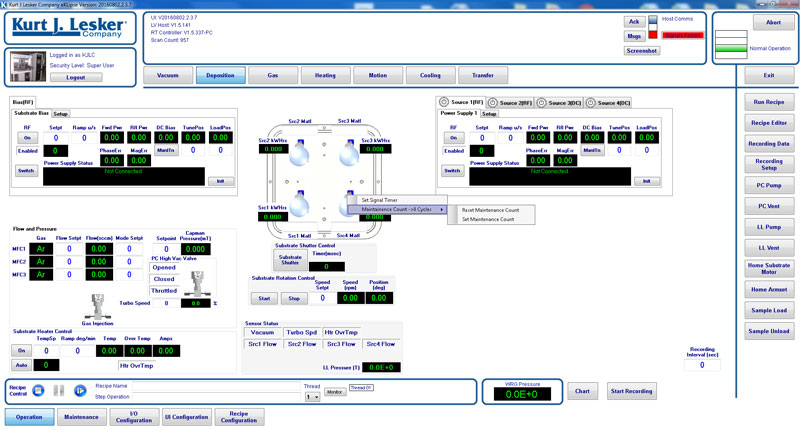Open the UI Configuration tab
Viewport: 800px width, 430px height.
[186, 417]
